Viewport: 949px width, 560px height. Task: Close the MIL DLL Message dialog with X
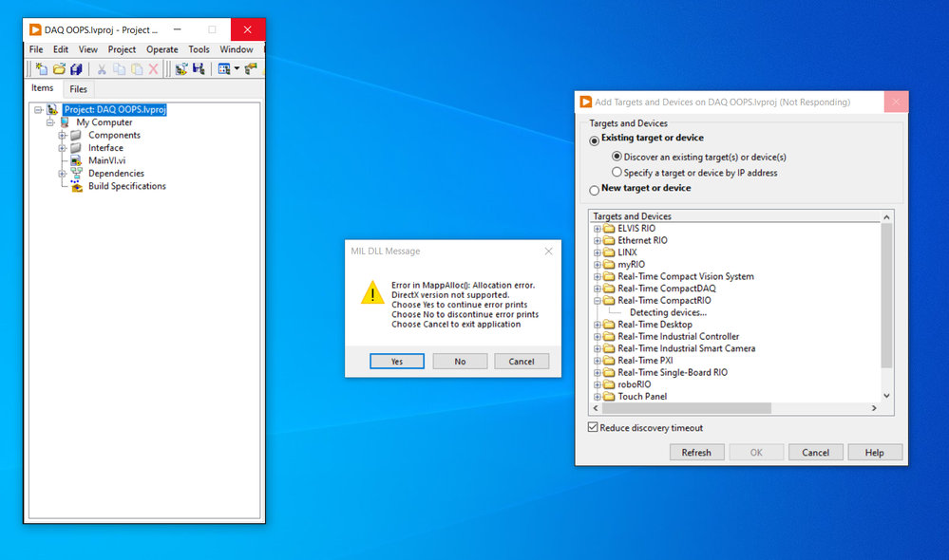point(548,251)
